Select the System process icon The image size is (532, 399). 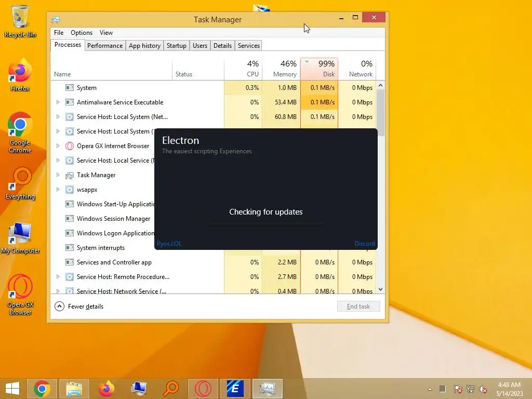tap(70, 88)
